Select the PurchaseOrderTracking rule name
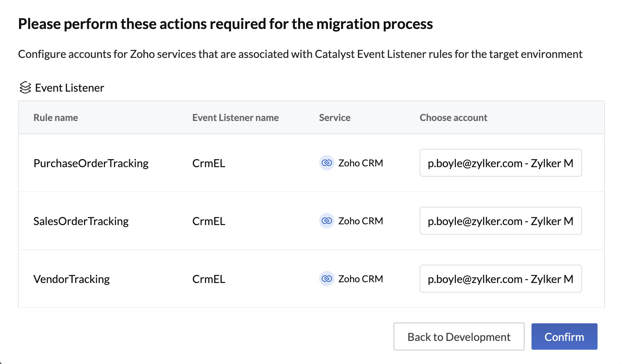This screenshot has width=621, height=364. pos(91,163)
